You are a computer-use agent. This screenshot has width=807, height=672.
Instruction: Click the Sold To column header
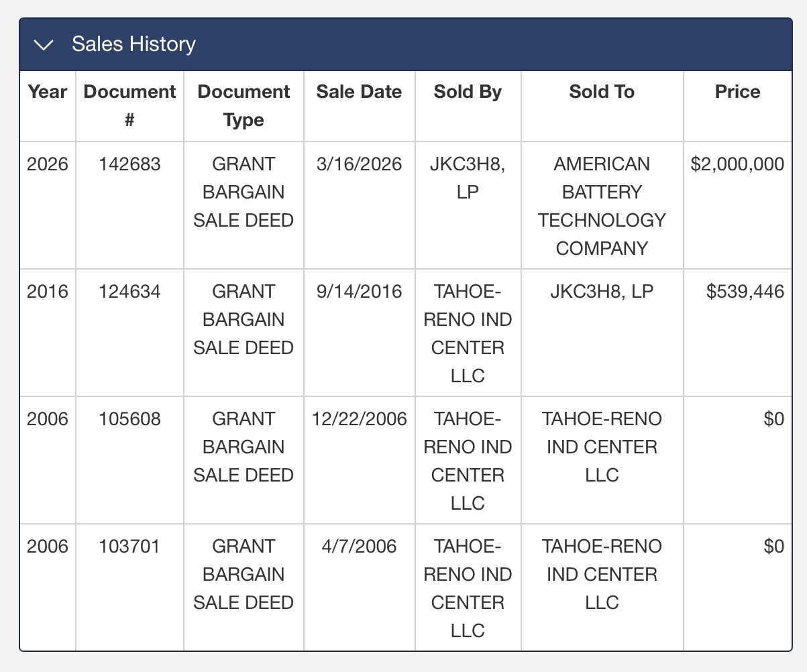602,92
